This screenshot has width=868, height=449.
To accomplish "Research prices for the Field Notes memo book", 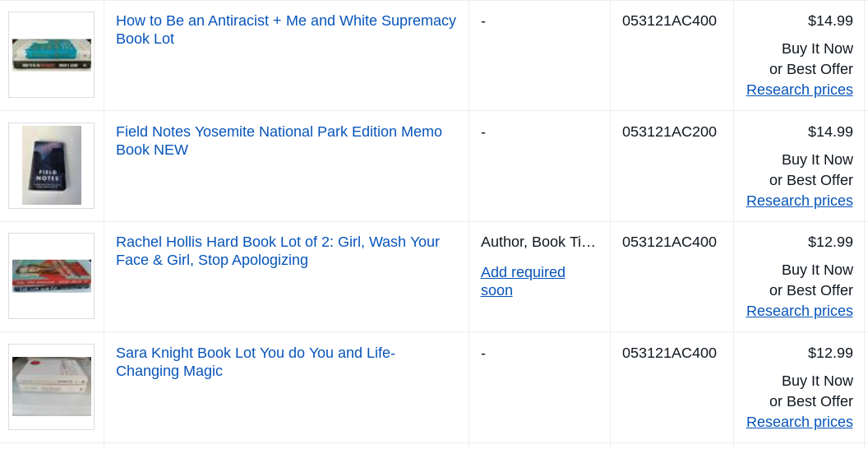I will tap(799, 201).
